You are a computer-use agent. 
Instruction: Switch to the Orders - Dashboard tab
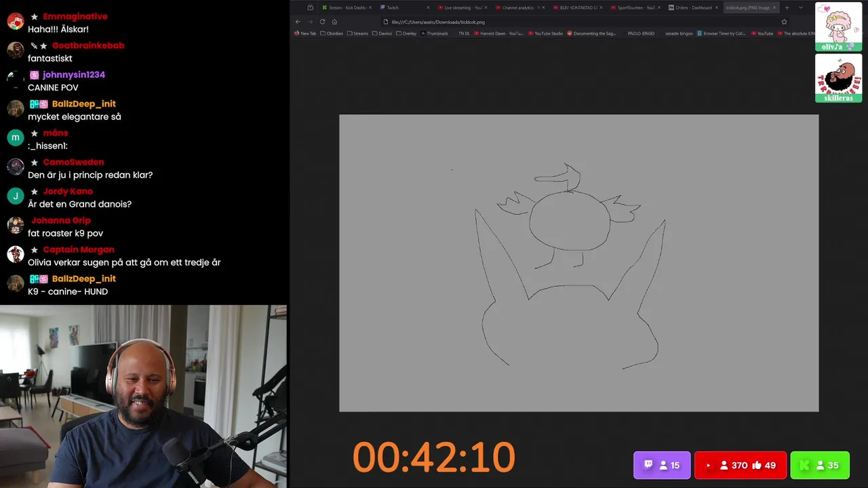692,7
